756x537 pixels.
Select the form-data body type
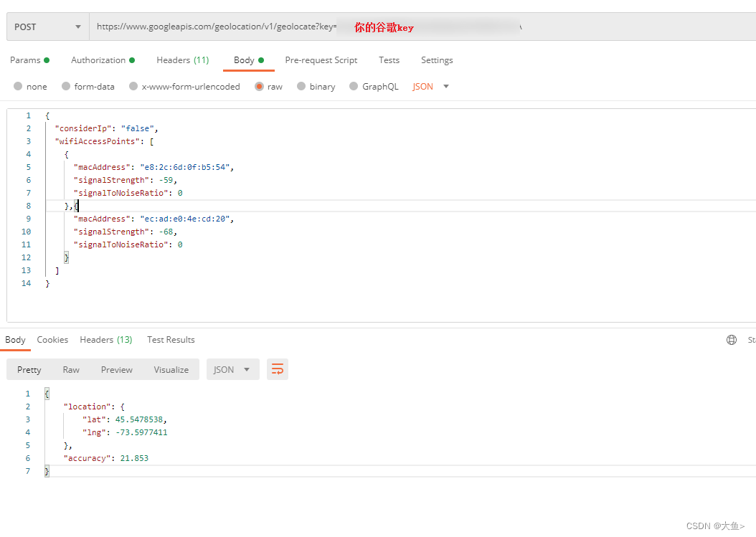click(x=88, y=86)
